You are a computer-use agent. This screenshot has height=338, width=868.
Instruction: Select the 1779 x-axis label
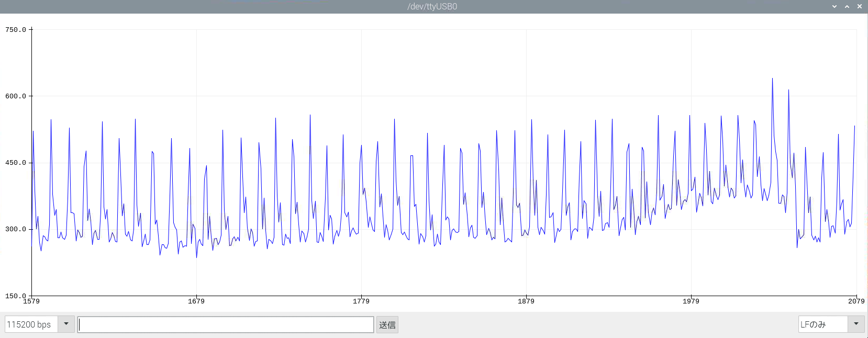361,301
